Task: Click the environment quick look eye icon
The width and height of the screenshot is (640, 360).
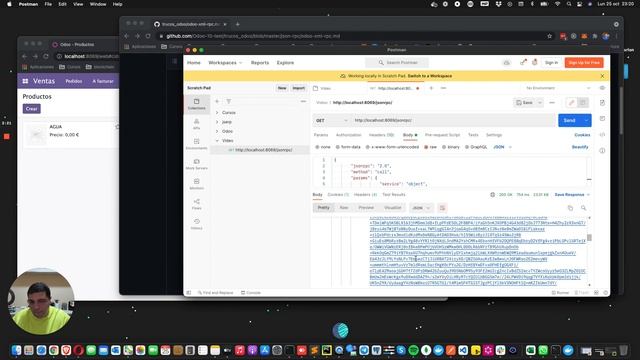Action: pyautogui.click(x=602, y=88)
